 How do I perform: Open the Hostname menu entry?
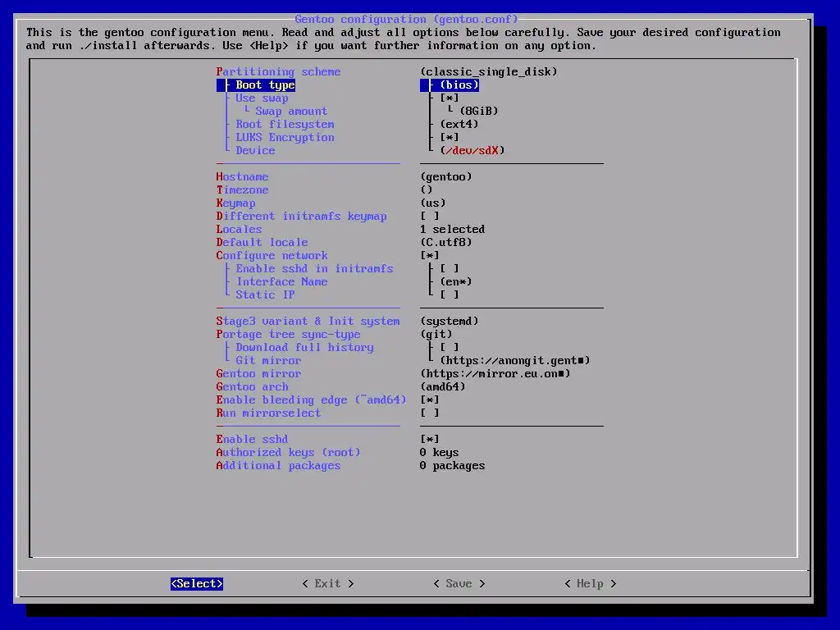pos(242,177)
